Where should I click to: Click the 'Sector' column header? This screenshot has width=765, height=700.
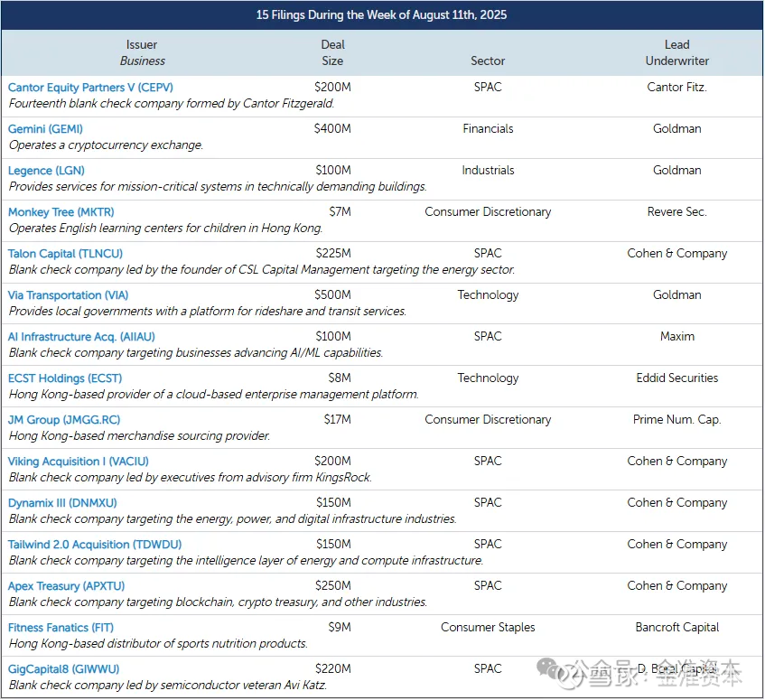(488, 61)
